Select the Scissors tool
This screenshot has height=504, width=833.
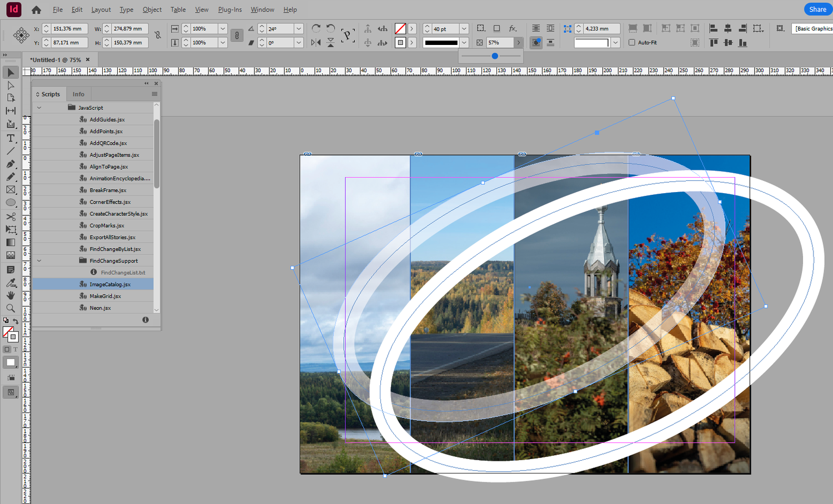pyautogui.click(x=11, y=216)
